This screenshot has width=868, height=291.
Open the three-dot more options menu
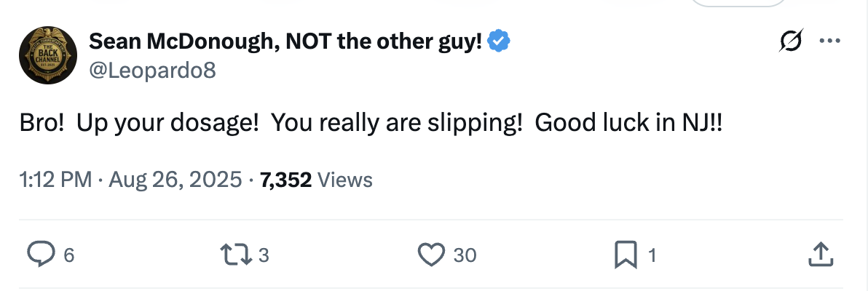[x=830, y=41]
